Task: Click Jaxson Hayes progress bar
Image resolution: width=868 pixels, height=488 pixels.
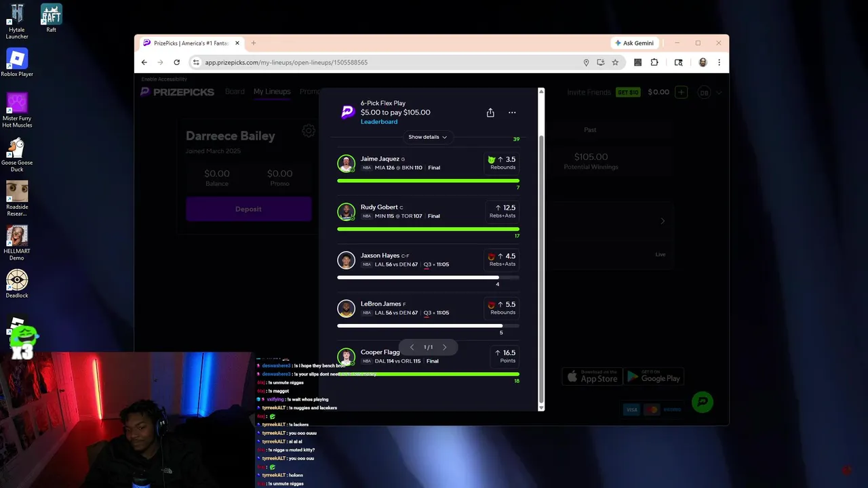Action: pos(428,277)
